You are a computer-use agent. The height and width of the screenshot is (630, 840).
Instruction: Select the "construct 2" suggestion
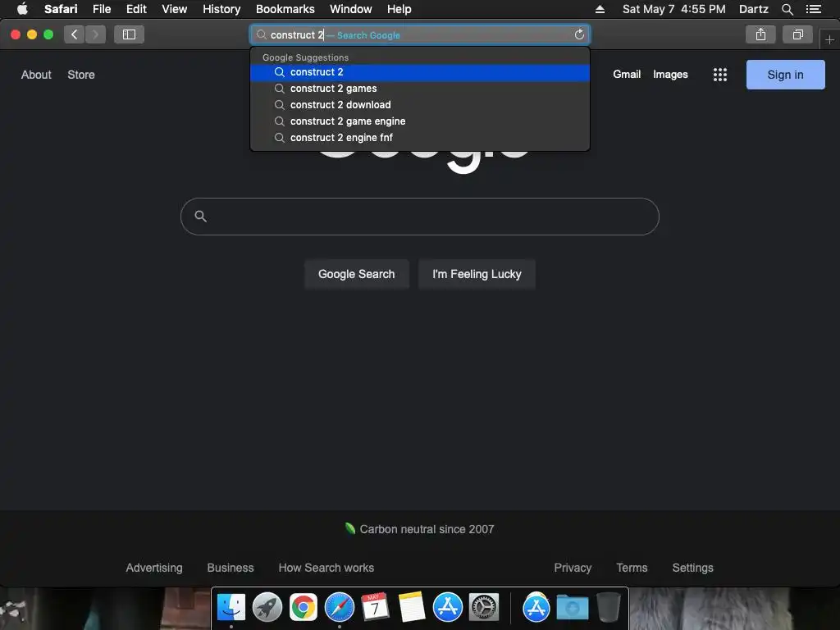pos(420,72)
